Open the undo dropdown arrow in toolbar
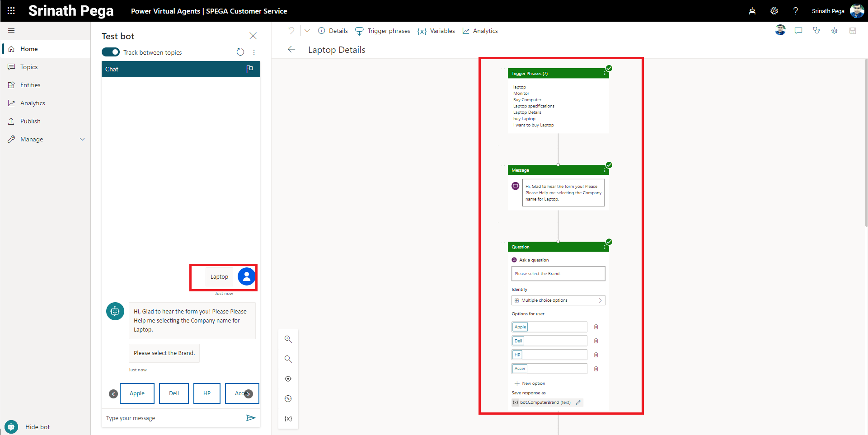The height and width of the screenshot is (435, 868). point(307,31)
